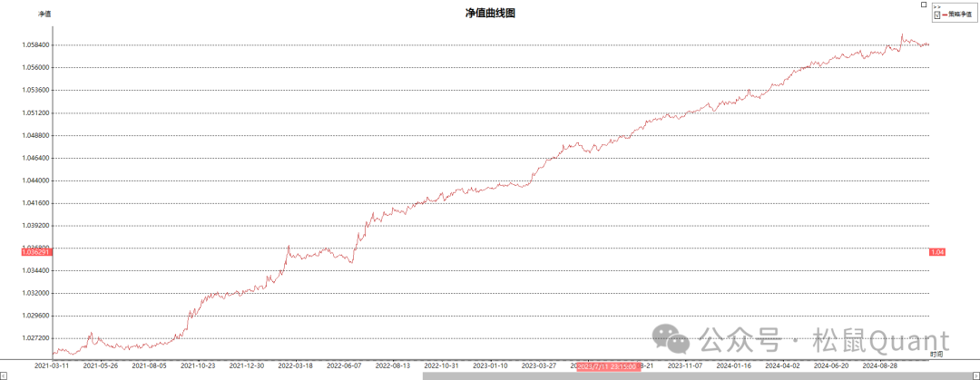Click the red line swatch in legend
Screen dimensions: 980x380
pos(945,15)
